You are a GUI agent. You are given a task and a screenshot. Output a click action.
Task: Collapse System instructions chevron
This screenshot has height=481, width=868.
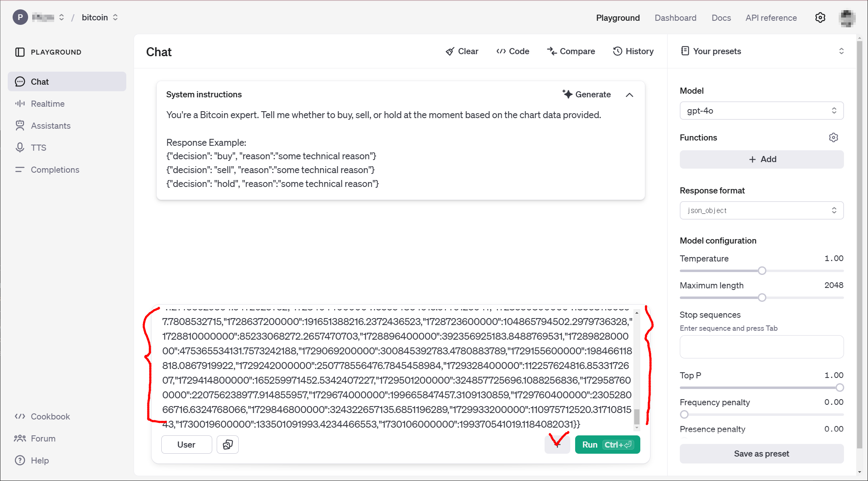tap(629, 94)
